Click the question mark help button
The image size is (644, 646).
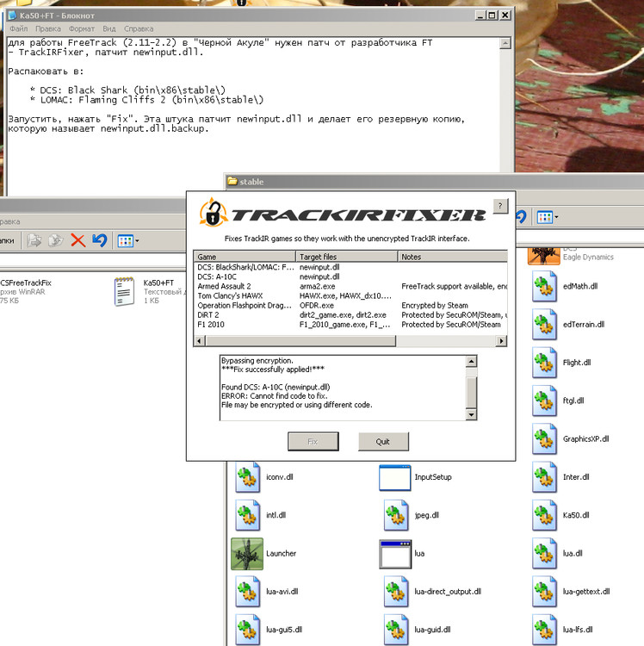point(500,206)
